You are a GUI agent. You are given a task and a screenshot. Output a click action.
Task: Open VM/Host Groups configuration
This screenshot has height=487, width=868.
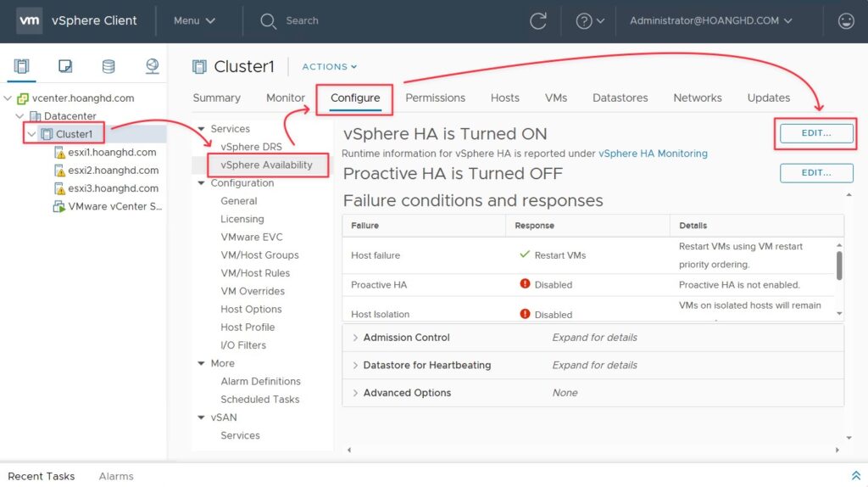[x=259, y=255]
